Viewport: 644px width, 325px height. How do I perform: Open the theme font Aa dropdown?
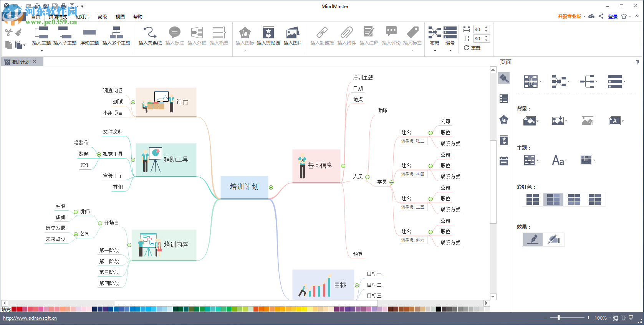click(560, 160)
